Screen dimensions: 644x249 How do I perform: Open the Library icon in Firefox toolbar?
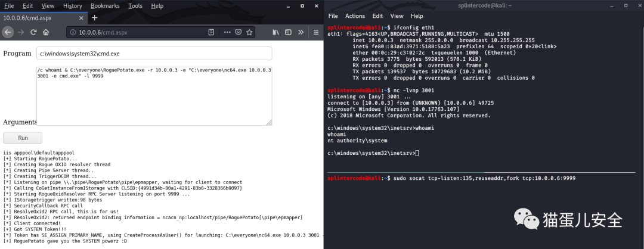click(275, 32)
